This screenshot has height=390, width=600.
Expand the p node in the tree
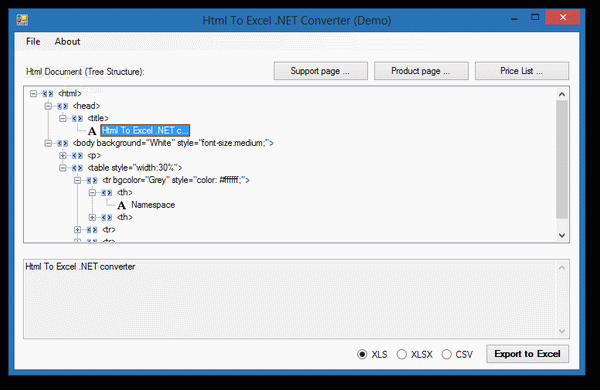pos(63,155)
